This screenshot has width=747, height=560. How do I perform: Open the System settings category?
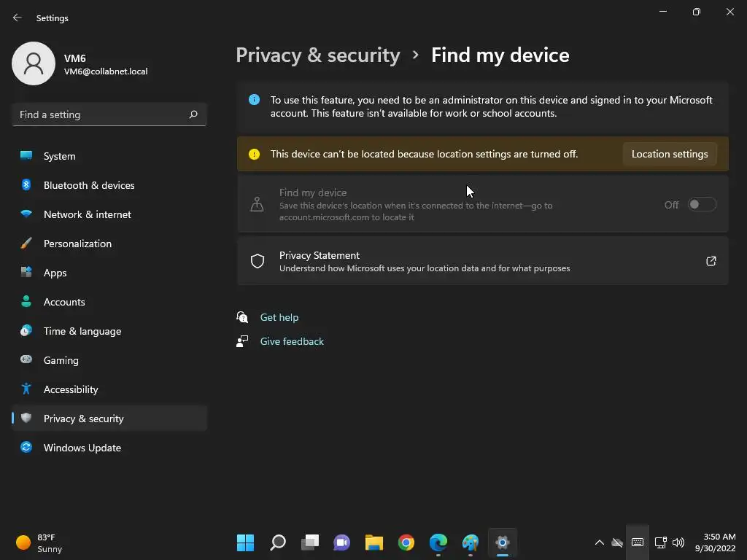pos(59,156)
